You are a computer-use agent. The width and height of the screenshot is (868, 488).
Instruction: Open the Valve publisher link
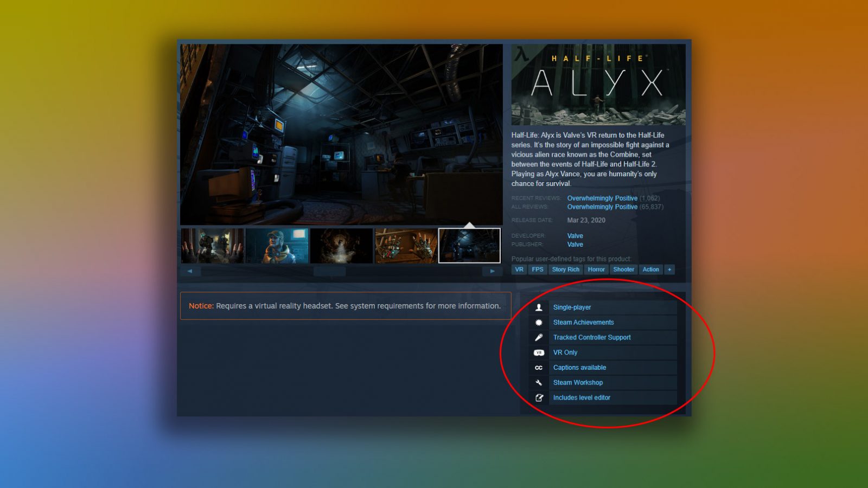click(x=575, y=245)
